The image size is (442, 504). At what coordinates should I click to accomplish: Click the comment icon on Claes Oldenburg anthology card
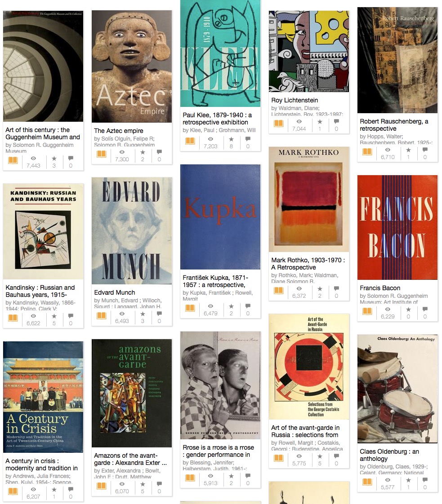point(425,480)
